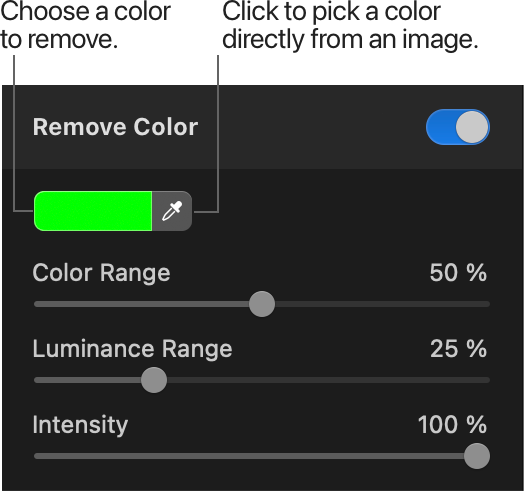The width and height of the screenshot is (524, 491).
Task: Click the Color Range slider handle
Action: click(x=262, y=304)
